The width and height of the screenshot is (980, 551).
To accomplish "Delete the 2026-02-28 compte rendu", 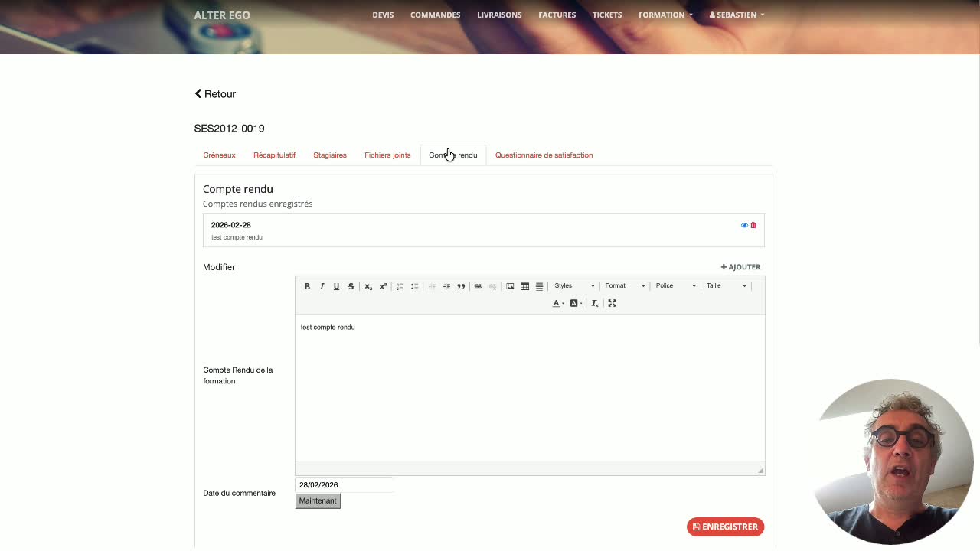I will point(753,225).
